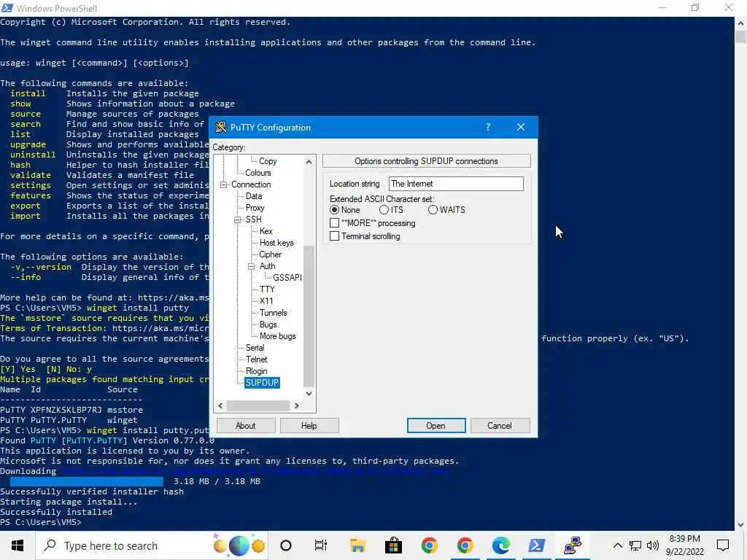Select Host keys under SSH
The image size is (747, 560).
click(x=276, y=243)
